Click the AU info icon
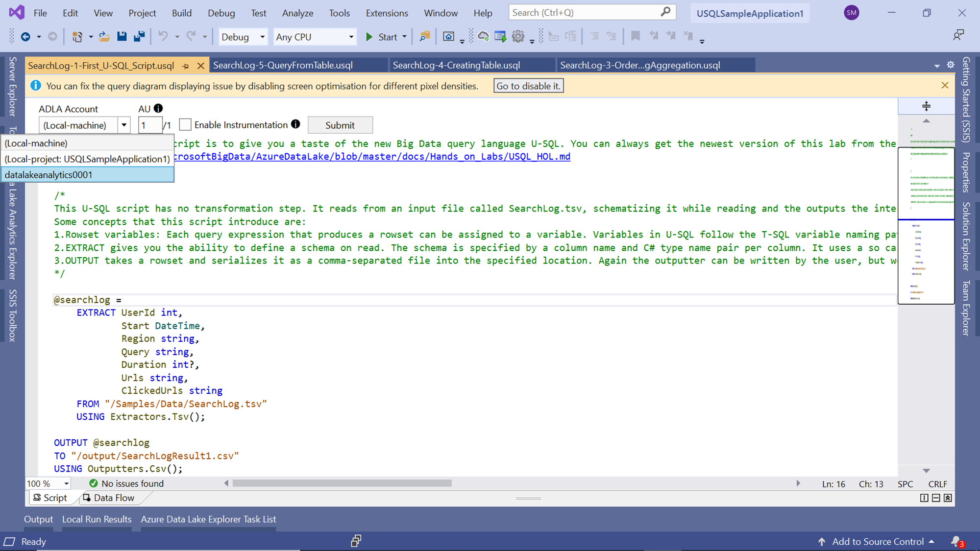Screen dimensions: 980x551 click(x=158, y=108)
